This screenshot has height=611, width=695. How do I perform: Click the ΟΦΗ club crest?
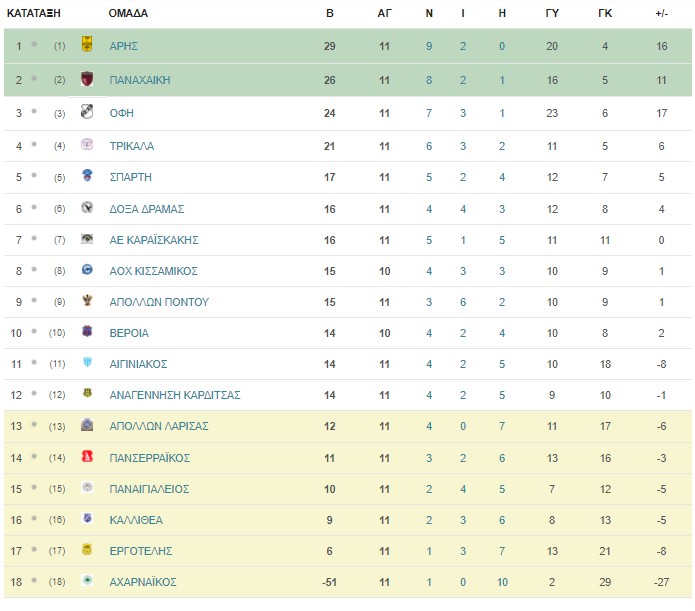(x=87, y=111)
